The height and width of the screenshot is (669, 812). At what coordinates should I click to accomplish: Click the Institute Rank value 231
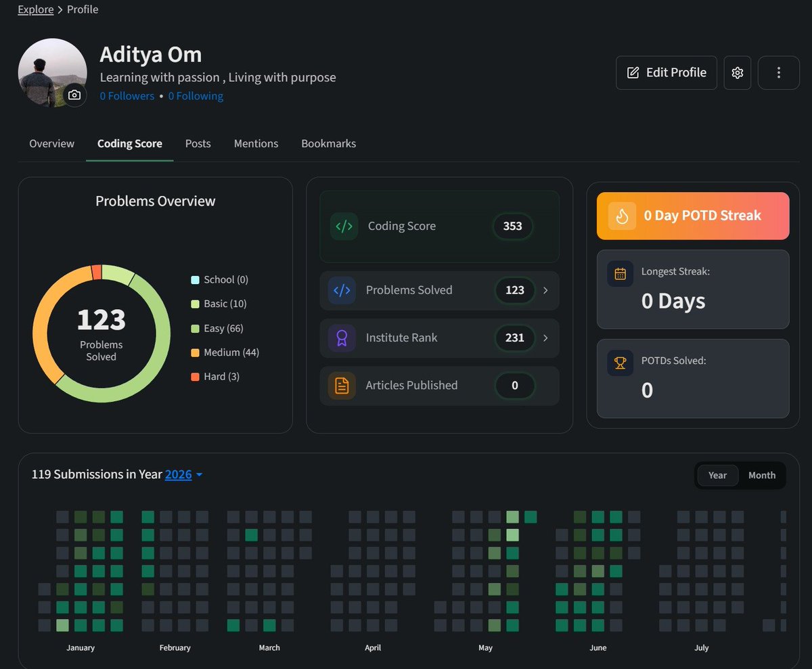pyautogui.click(x=515, y=338)
